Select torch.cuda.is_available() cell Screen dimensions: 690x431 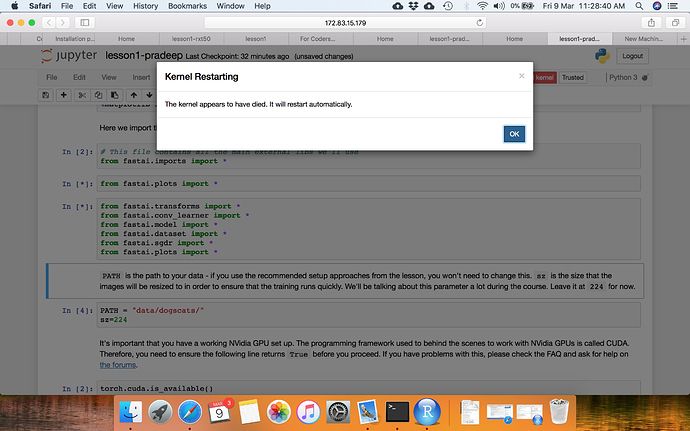click(x=368, y=388)
